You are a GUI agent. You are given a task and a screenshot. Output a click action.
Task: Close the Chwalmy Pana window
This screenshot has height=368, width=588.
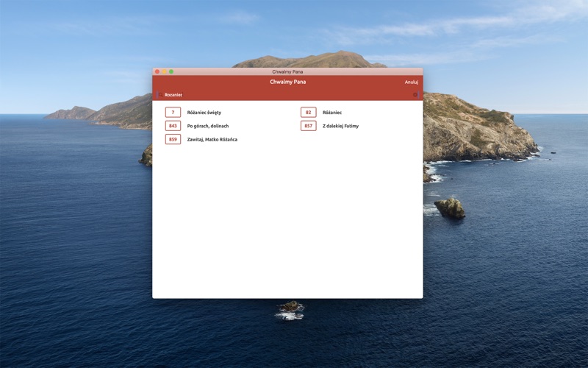[157, 71]
